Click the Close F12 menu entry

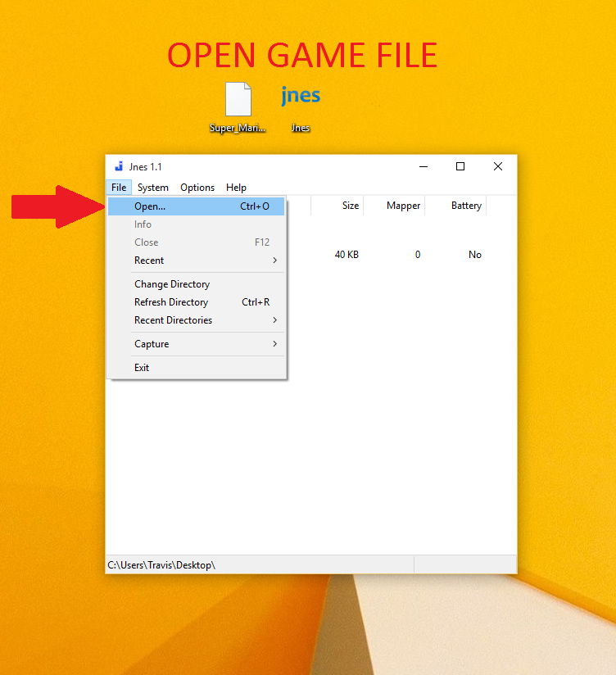197,242
